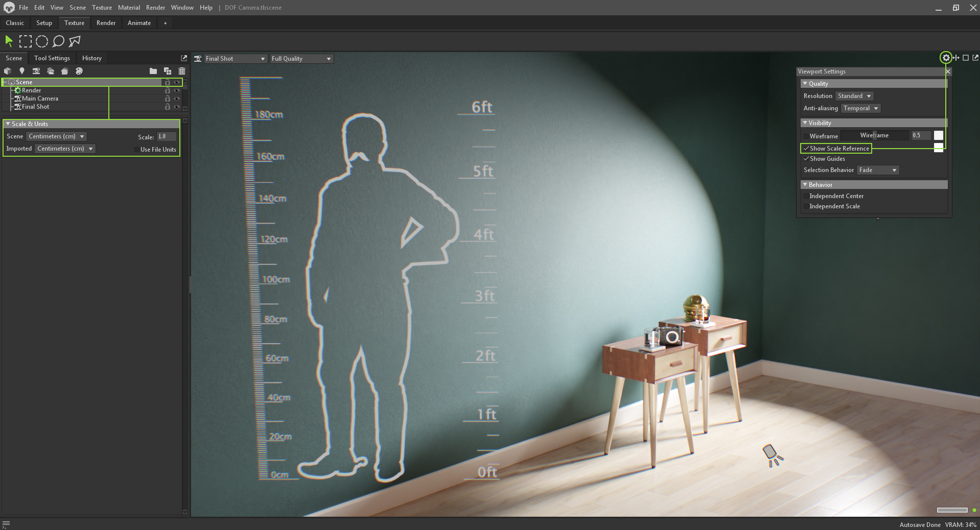
Task: Add a new cube mesh object
Action: coord(8,71)
